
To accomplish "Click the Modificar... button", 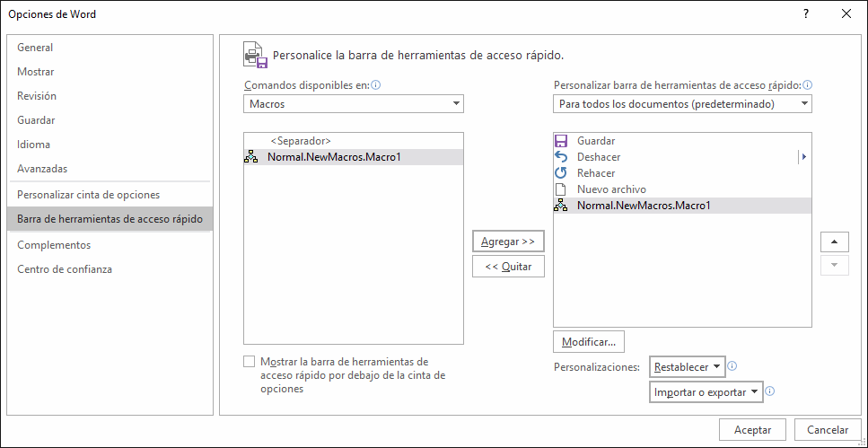I will pos(589,342).
